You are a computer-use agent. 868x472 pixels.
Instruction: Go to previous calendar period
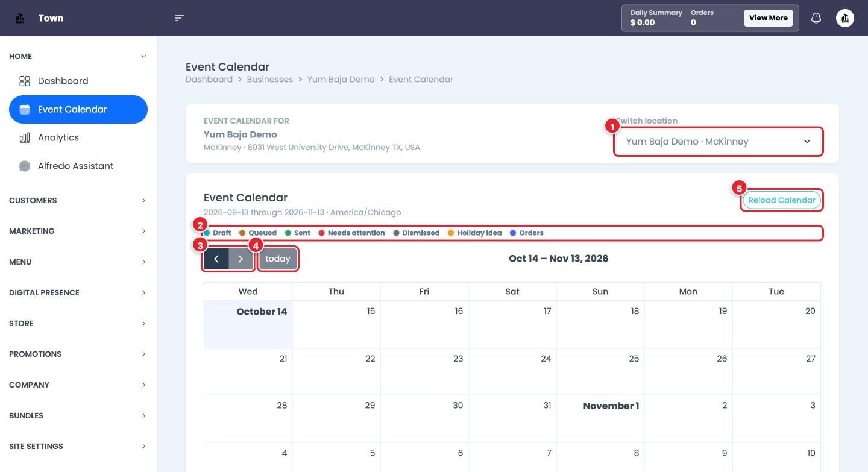[x=216, y=259]
